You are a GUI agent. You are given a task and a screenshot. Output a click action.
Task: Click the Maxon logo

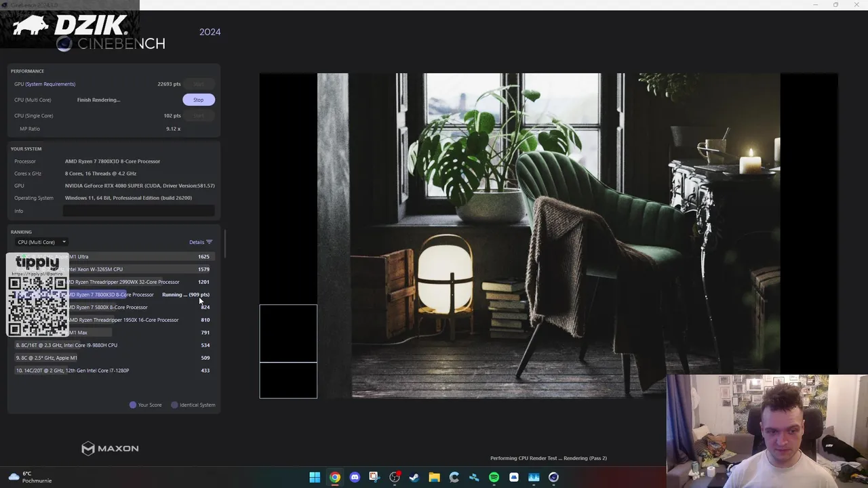click(x=110, y=448)
